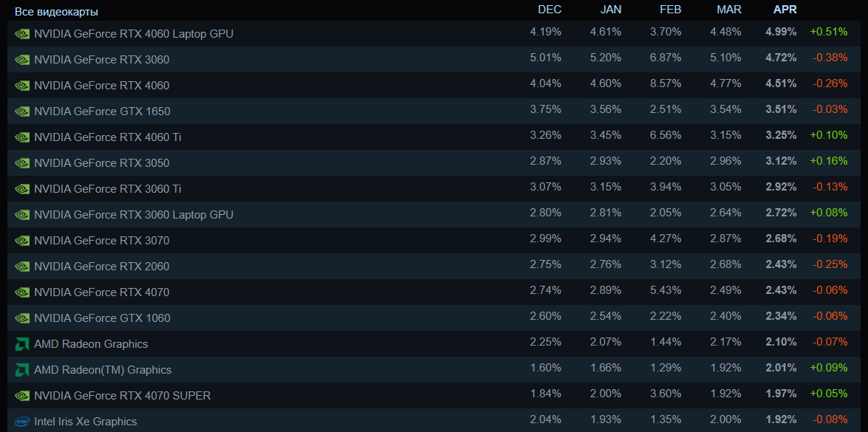Select the APR column header
Image resolution: width=868 pixels, height=432 pixels.
tap(785, 10)
